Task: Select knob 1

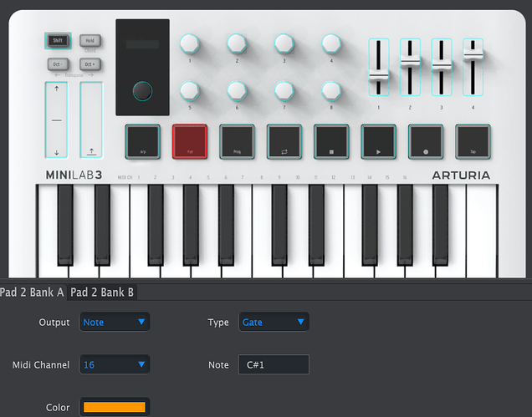Action: pyautogui.click(x=189, y=43)
